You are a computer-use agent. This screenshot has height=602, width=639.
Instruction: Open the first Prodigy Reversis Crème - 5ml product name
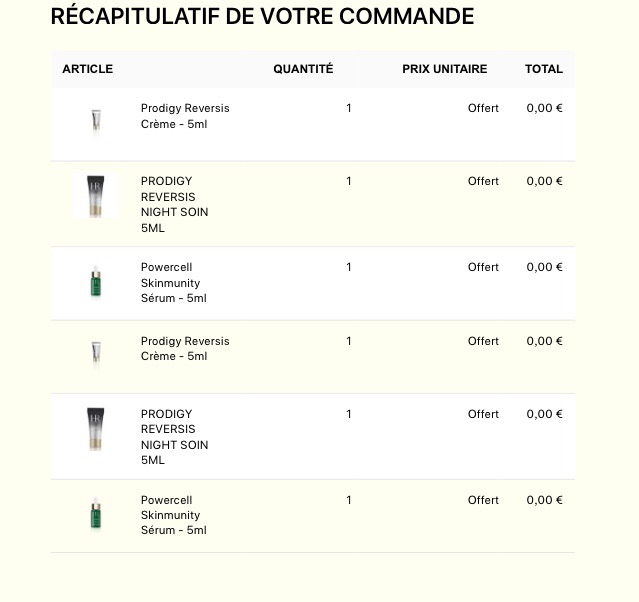[x=185, y=116]
